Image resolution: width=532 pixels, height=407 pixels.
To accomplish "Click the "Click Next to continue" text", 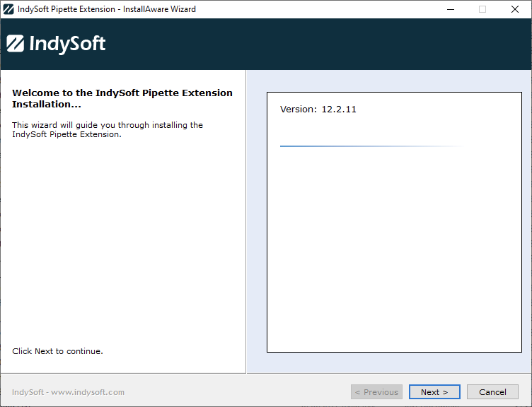I will [57, 351].
